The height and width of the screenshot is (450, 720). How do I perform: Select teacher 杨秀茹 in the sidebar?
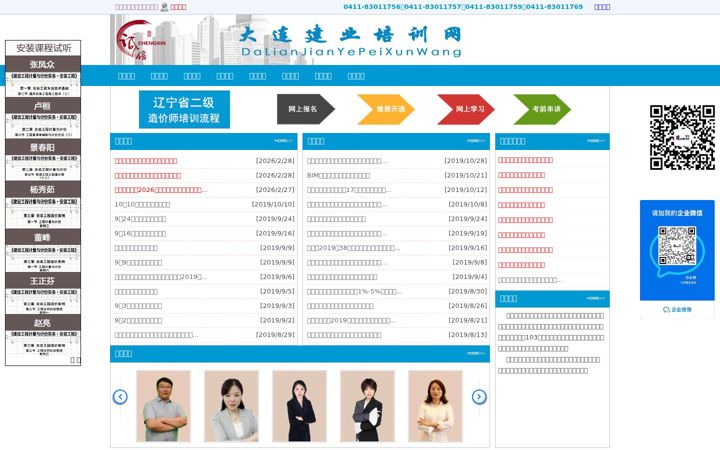(x=43, y=189)
